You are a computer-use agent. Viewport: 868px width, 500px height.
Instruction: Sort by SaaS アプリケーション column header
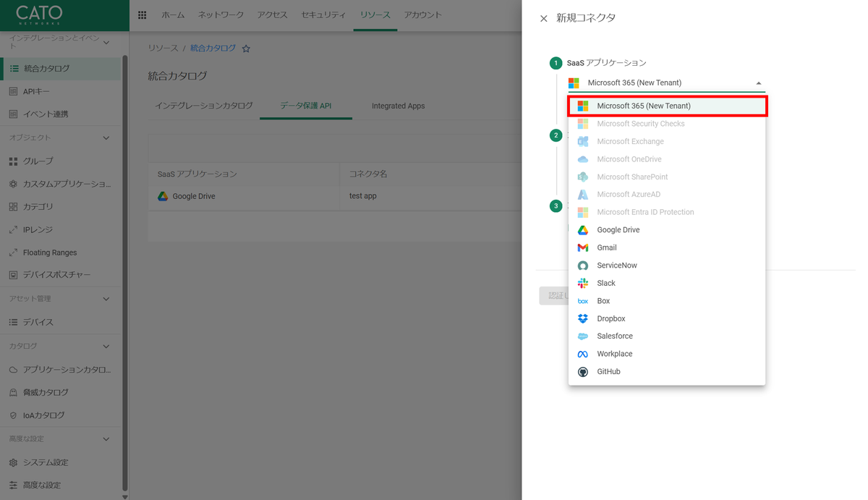[x=197, y=174]
